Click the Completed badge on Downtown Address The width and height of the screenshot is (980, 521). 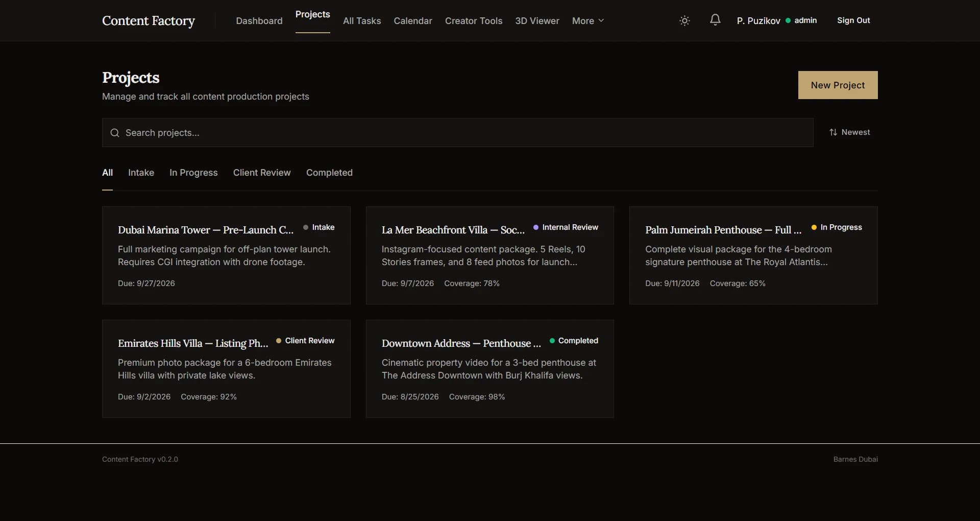point(574,341)
